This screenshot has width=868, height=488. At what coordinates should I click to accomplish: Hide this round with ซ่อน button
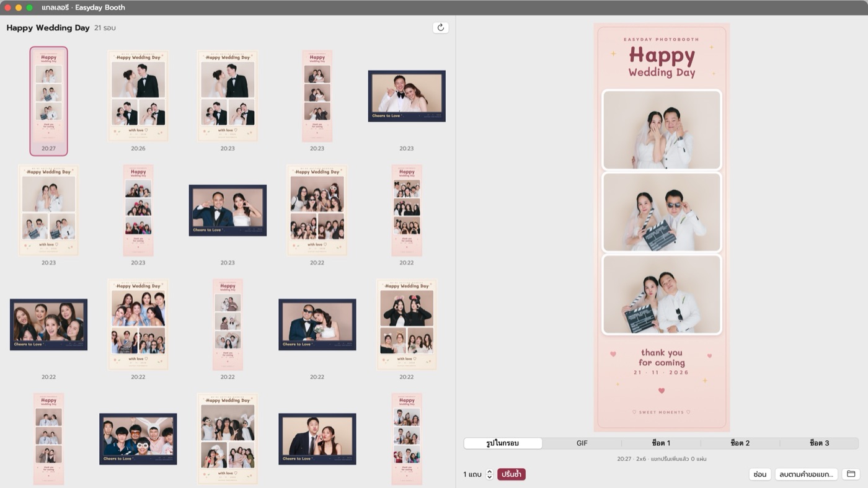pyautogui.click(x=760, y=474)
